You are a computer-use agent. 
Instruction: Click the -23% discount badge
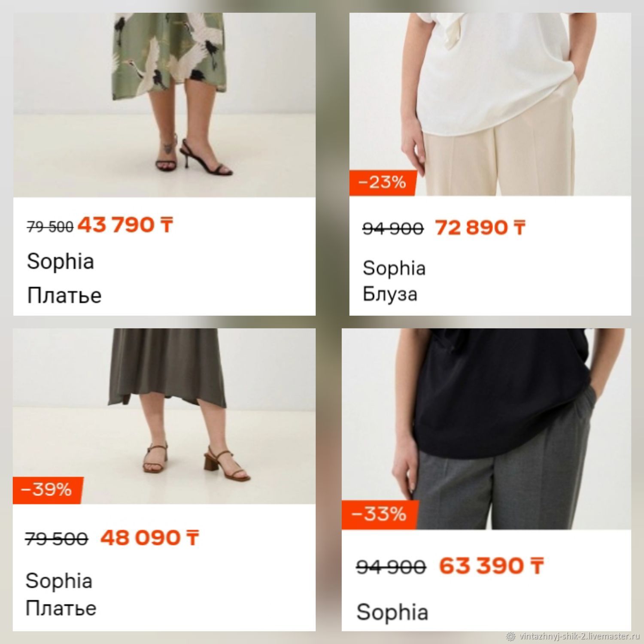[x=383, y=183]
